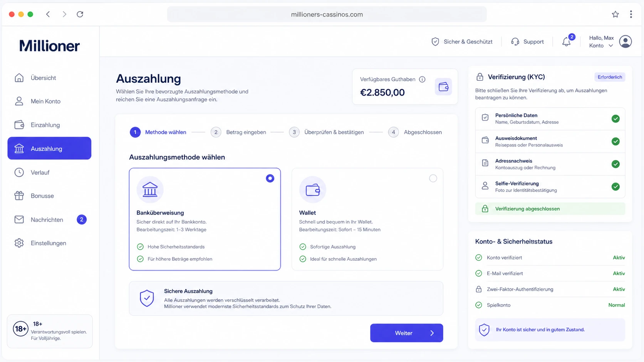Click the 18+ age restriction icon
Screen dimensions: 644x362
[x=20, y=329]
